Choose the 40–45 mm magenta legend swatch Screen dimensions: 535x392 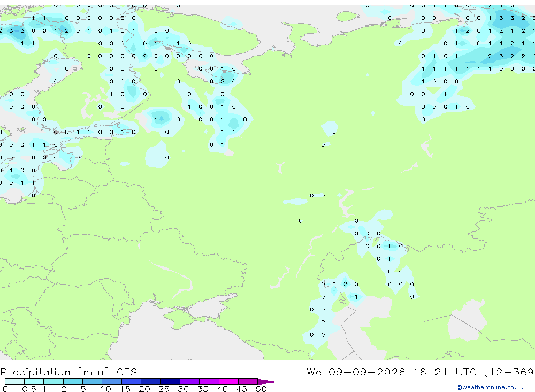coord(228,381)
